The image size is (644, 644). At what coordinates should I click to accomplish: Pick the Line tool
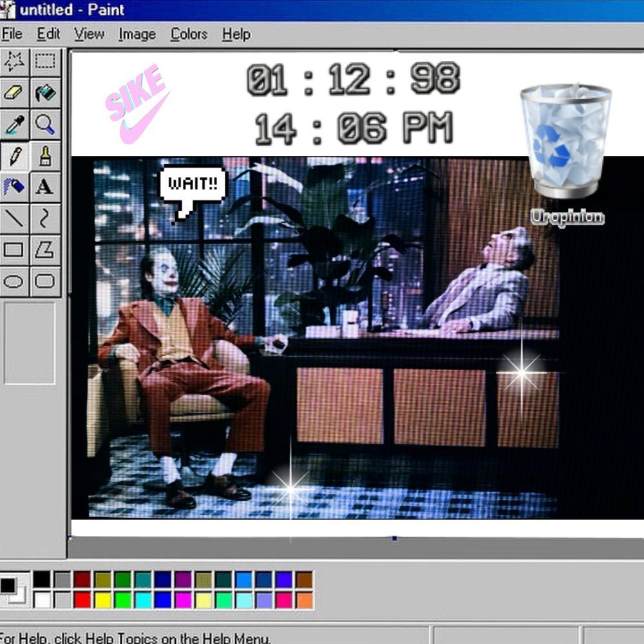[x=14, y=218]
